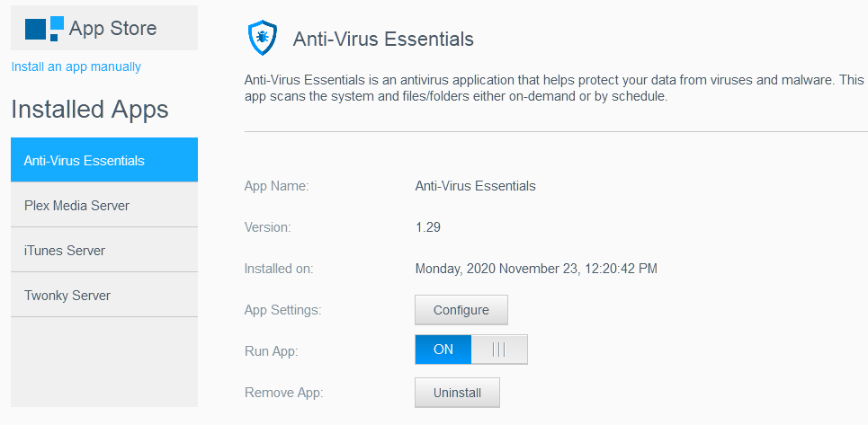This screenshot has width=868, height=425.
Task: Click the installed on date value
Action: click(536, 270)
